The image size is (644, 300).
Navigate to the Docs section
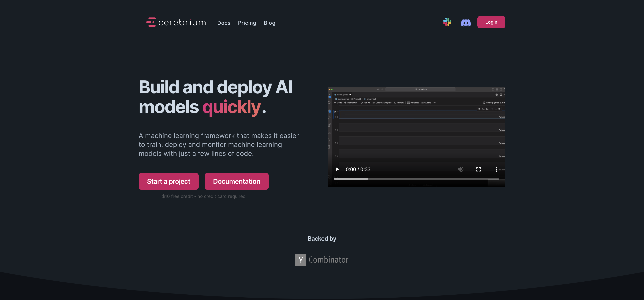223,23
